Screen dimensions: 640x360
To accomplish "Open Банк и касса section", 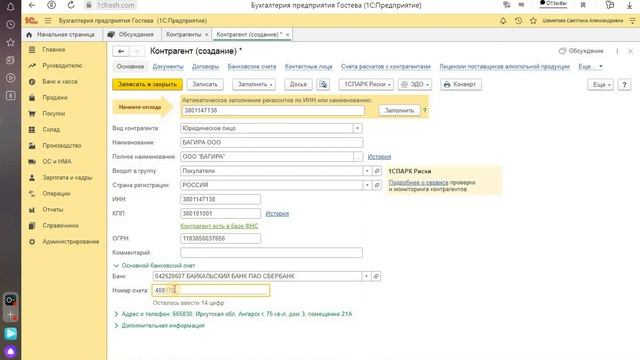I will [60, 82].
